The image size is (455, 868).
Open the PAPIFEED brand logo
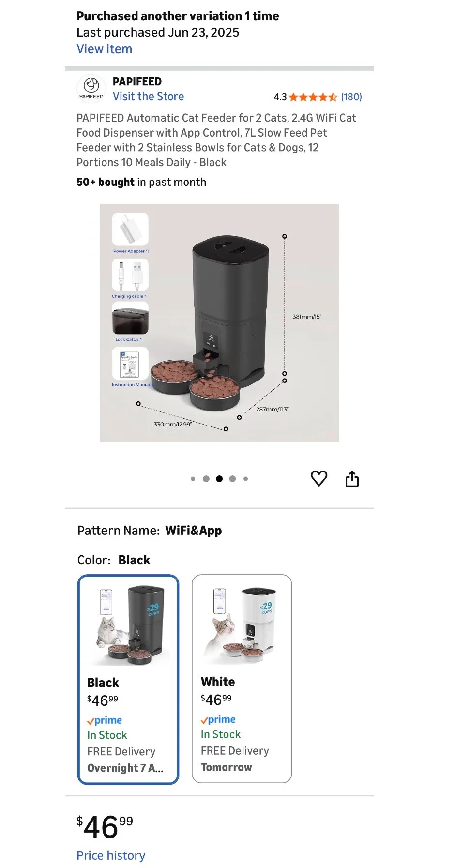coord(91,89)
